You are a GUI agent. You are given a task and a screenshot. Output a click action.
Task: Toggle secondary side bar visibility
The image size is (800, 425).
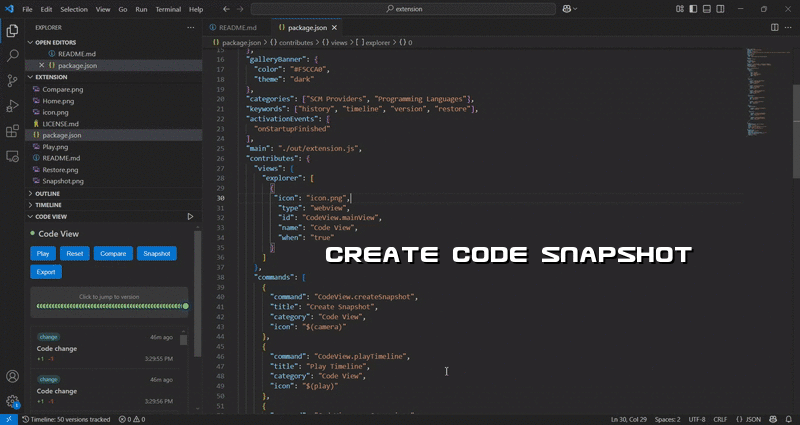coord(720,9)
